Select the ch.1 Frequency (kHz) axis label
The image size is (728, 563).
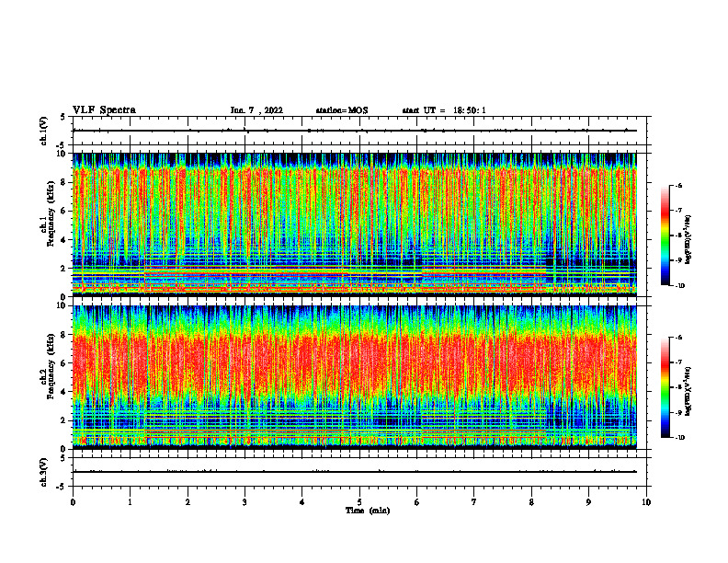click(x=50, y=213)
